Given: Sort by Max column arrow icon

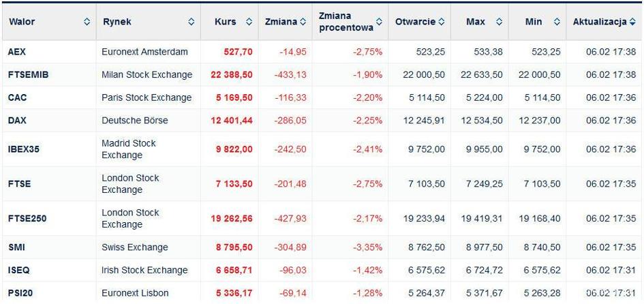Looking at the screenshot, I should 499,22.
